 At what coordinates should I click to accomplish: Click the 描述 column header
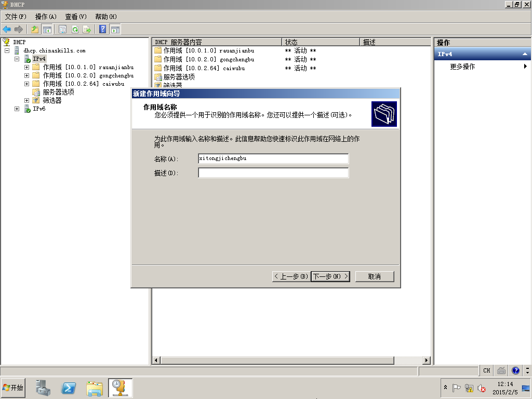coord(395,42)
